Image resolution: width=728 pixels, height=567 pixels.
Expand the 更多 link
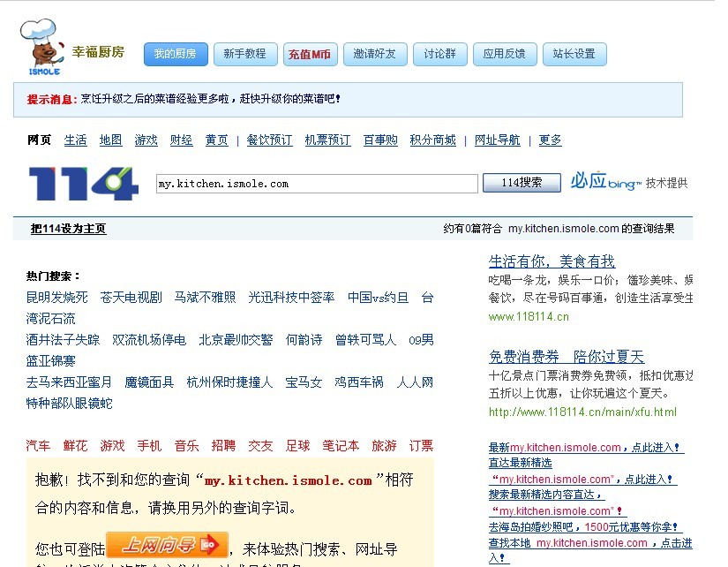tap(550, 140)
